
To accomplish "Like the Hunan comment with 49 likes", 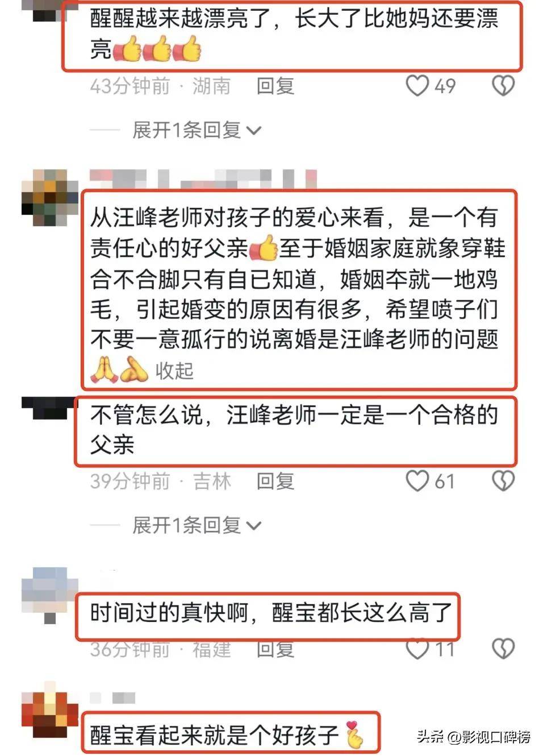I will [417, 86].
